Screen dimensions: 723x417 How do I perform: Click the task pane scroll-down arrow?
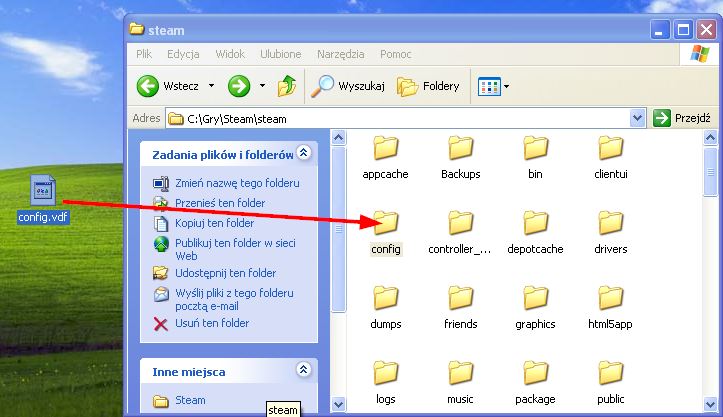[x=338, y=405]
